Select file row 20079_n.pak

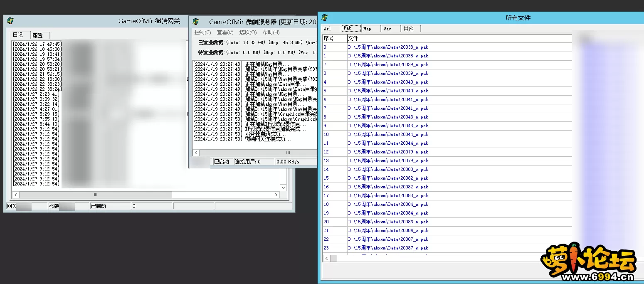click(x=447, y=152)
